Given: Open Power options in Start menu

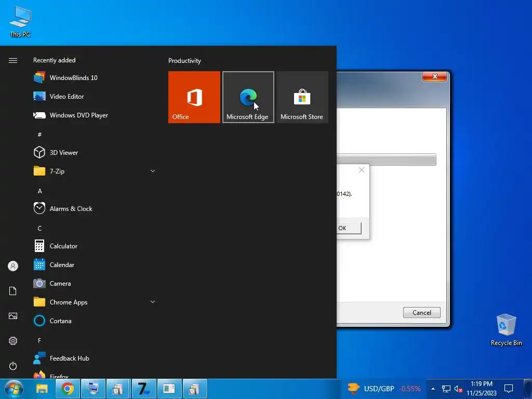Looking at the screenshot, I should [13, 366].
